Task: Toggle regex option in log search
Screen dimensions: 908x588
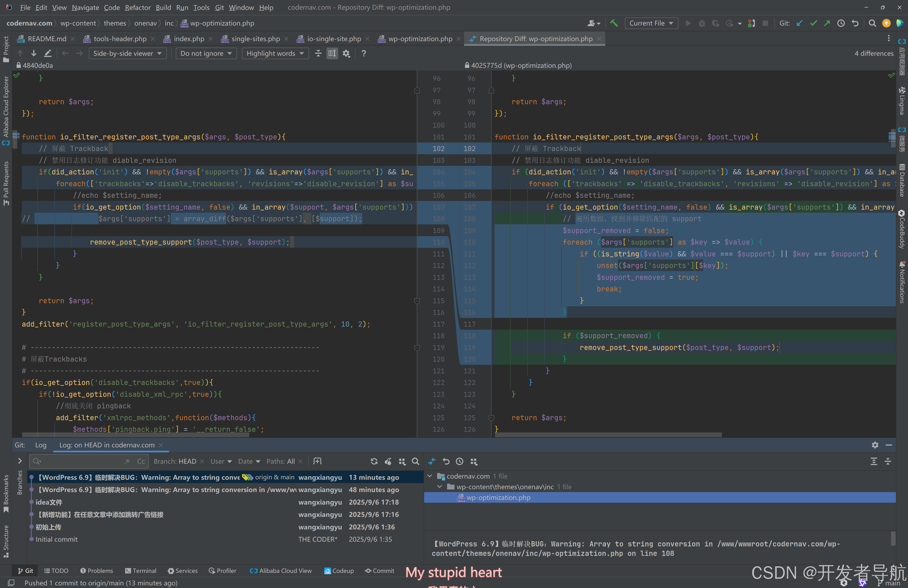Action: [x=127, y=461]
